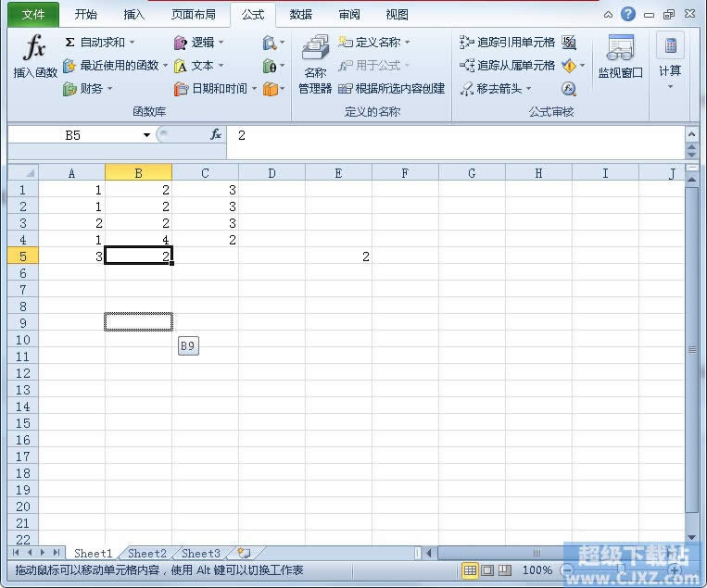Switch to the Page Layout (页面布局) tab
The height and width of the screenshot is (588, 707).
194,15
